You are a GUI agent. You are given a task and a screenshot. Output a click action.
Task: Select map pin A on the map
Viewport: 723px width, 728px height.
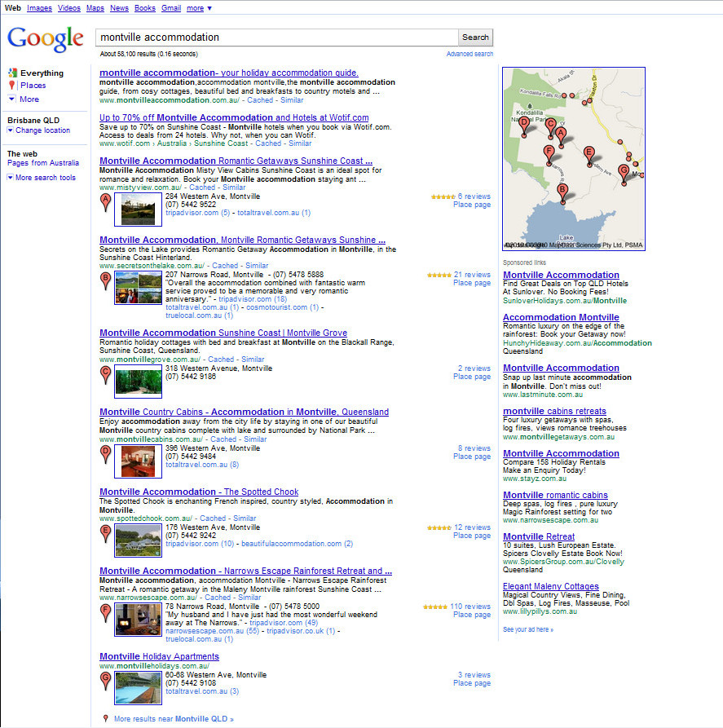[x=561, y=137]
